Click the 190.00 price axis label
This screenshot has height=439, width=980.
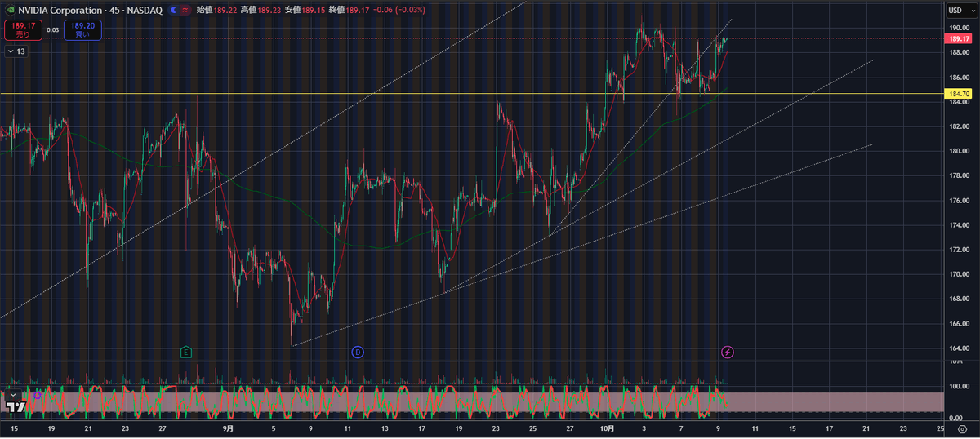(959, 28)
